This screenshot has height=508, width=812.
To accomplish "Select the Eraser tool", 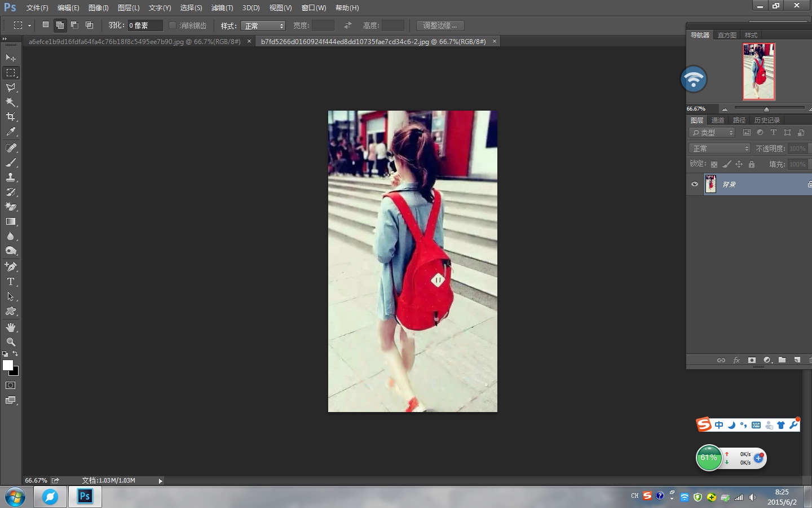I will pos(11,207).
